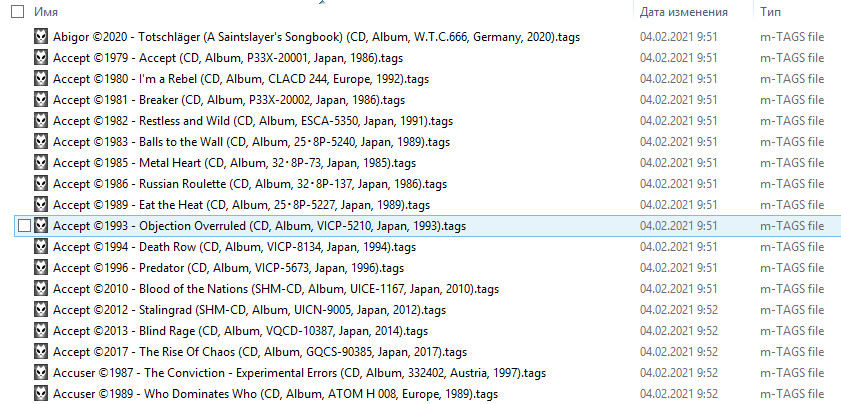Select Accept ©1993 Objection Overruled file name
This screenshot has width=841, height=404.
pyautogui.click(x=260, y=226)
